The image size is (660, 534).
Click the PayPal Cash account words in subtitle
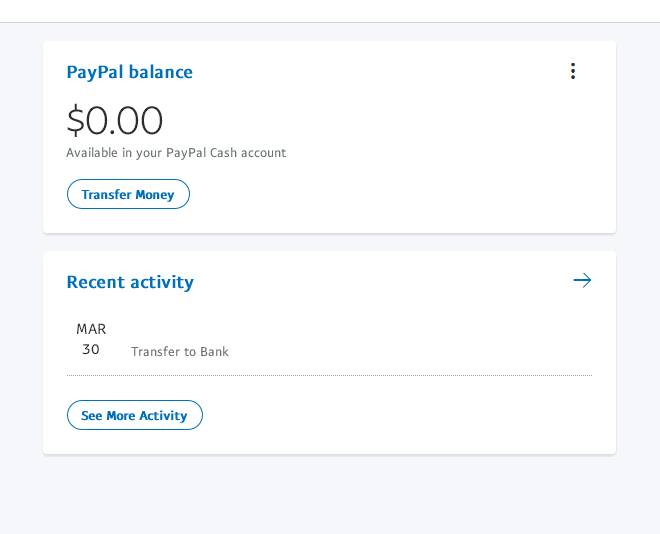226,153
